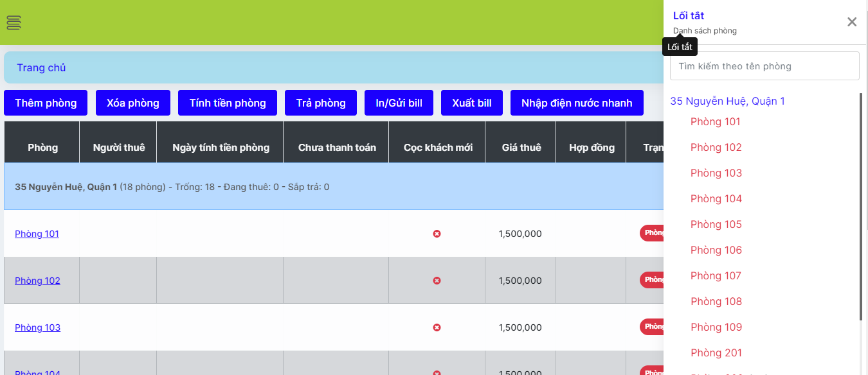Open the Phòng 101 link in table
The height and width of the screenshot is (375, 868).
[37, 234]
